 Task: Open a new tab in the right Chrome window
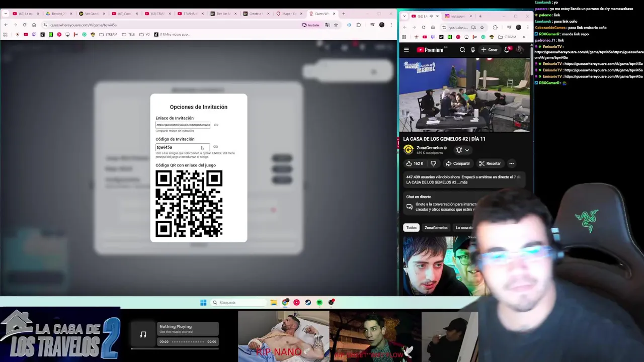[x=480, y=16]
